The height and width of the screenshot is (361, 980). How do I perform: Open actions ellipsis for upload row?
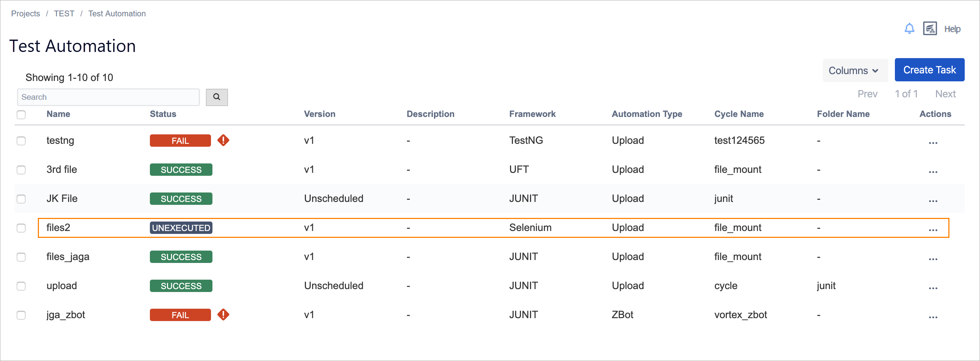(x=933, y=288)
